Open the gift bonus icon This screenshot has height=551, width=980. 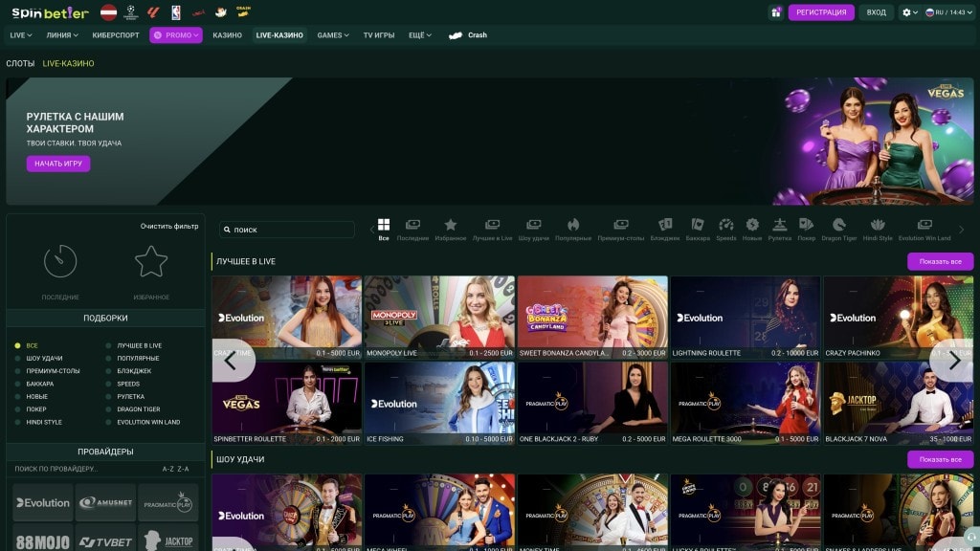tap(775, 12)
